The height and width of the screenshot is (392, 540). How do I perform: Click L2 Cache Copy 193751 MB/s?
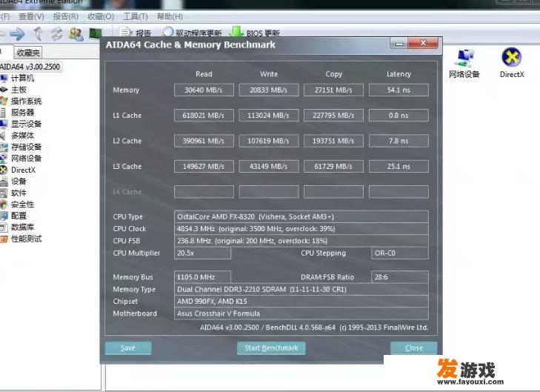click(333, 141)
